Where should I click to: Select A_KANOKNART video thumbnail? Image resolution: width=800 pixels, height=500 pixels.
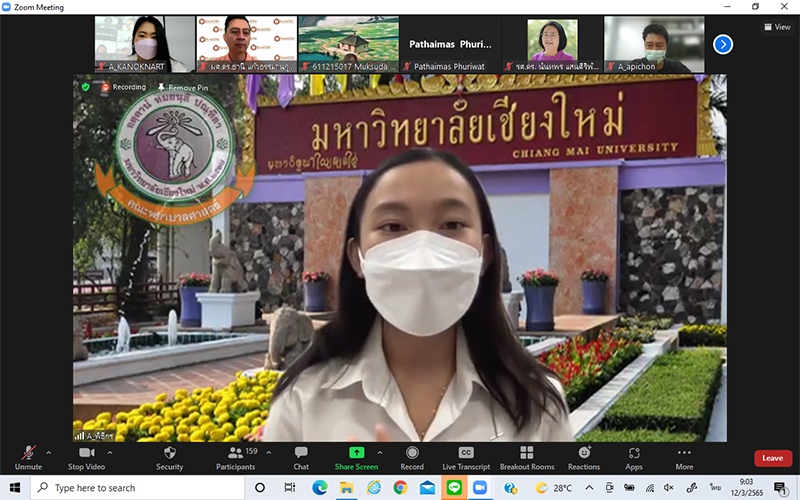tap(144, 44)
